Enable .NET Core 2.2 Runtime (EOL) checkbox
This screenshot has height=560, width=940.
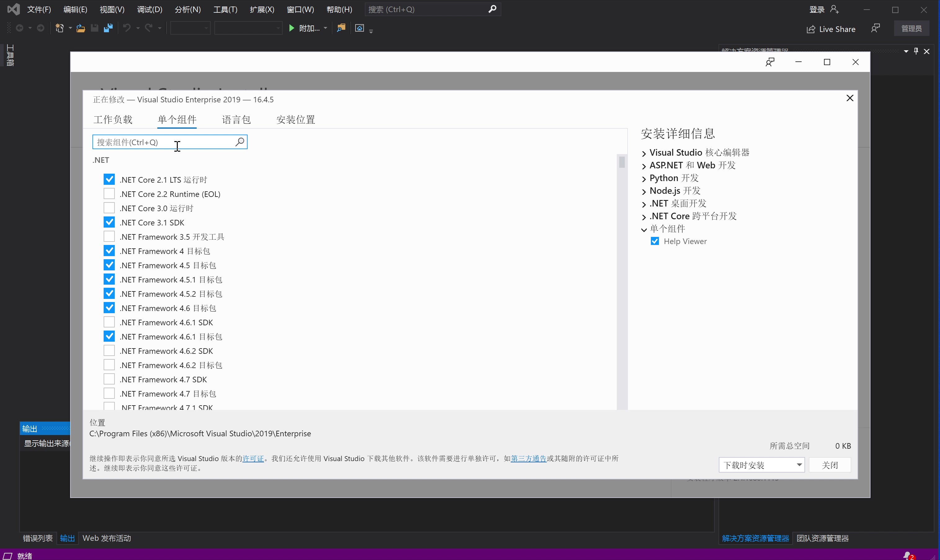(109, 194)
